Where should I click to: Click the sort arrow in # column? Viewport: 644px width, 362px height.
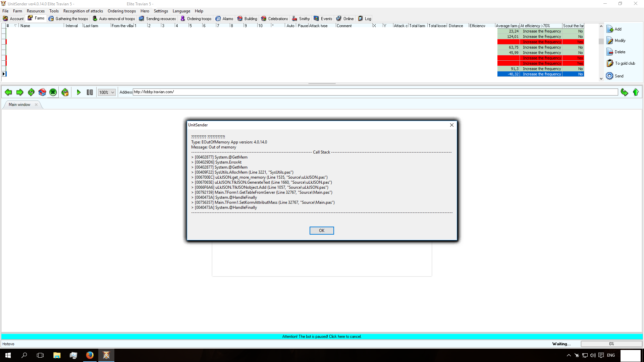click(15, 25)
